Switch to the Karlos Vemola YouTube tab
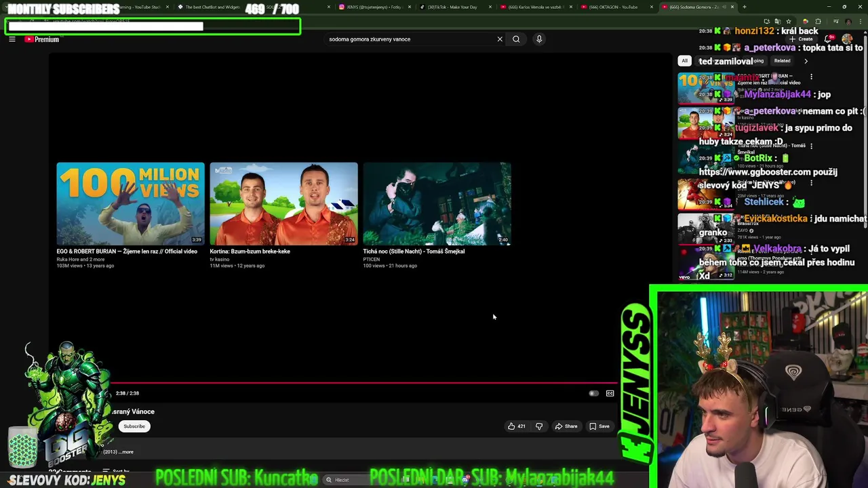Screen dimensions: 868x488 pyautogui.click(x=536, y=7)
